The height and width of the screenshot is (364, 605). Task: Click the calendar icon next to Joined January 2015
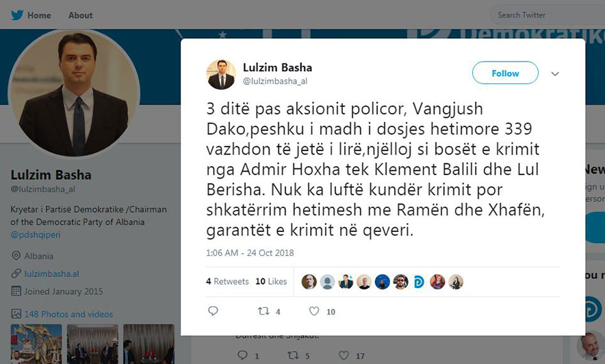pyautogui.click(x=16, y=291)
